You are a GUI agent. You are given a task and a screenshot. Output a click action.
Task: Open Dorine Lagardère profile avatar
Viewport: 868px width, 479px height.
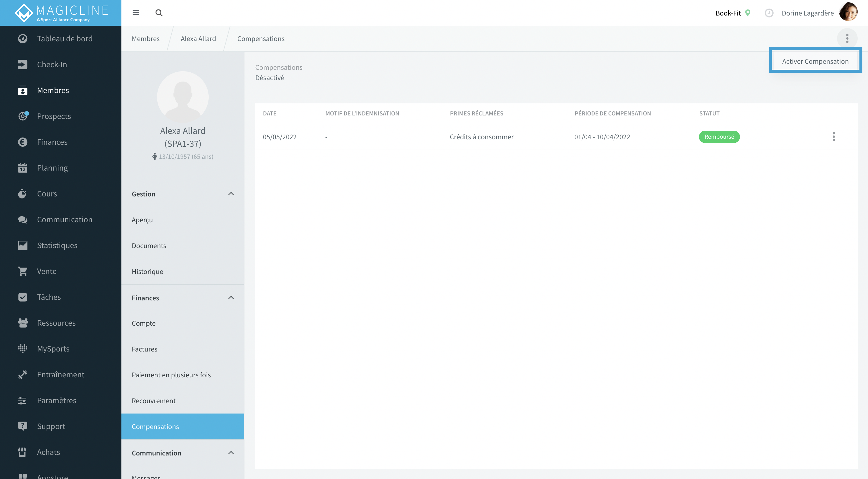(x=848, y=13)
